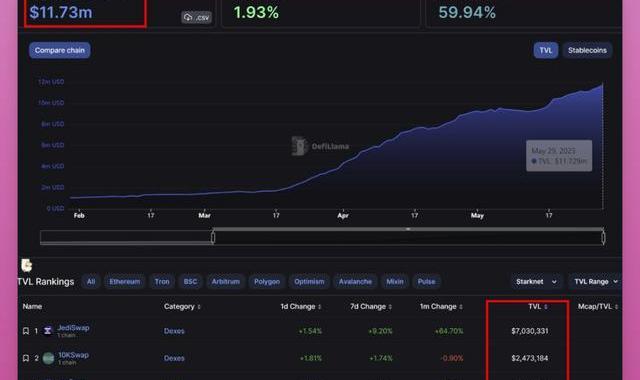Open the 10KSwap logo icon
Image resolution: width=640 pixels, height=380 pixels.
point(48,358)
